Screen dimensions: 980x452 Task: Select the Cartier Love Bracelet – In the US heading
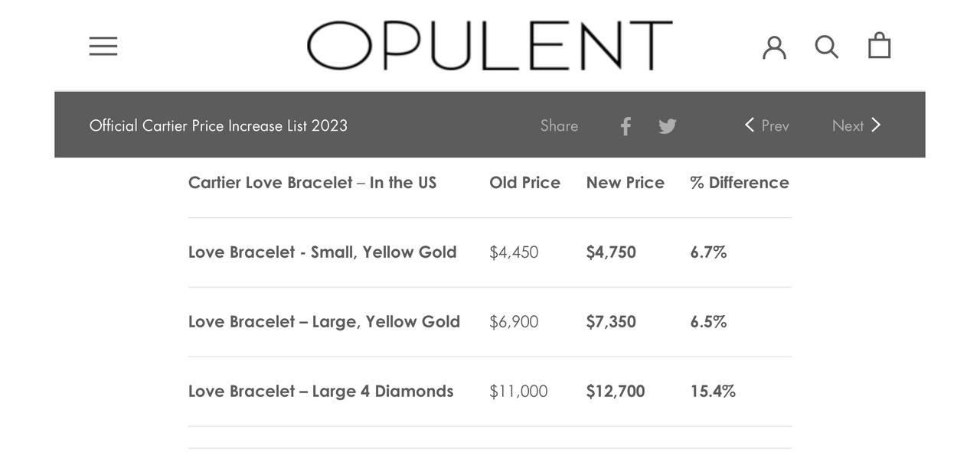(312, 183)
